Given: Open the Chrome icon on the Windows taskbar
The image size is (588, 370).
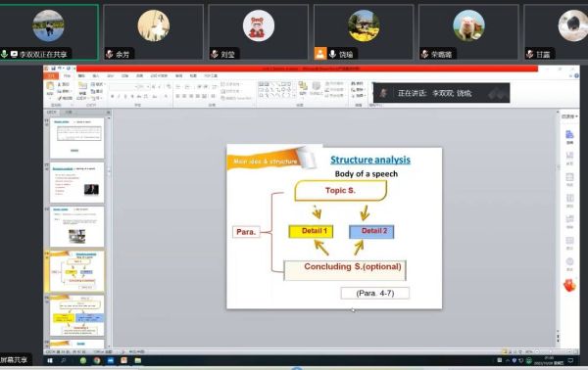Looking at the screenshot, I should point(97,360).
